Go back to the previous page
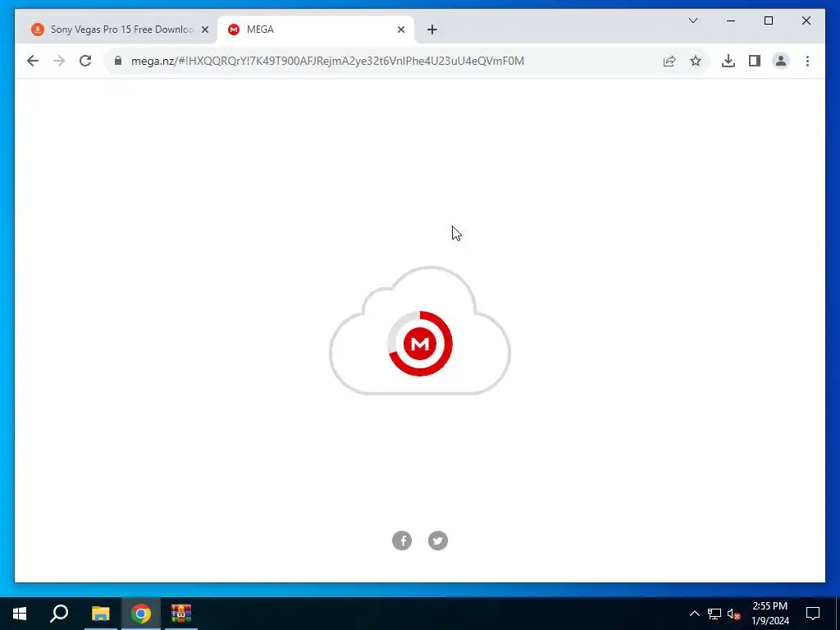The image size is (840, 630). 33,61
